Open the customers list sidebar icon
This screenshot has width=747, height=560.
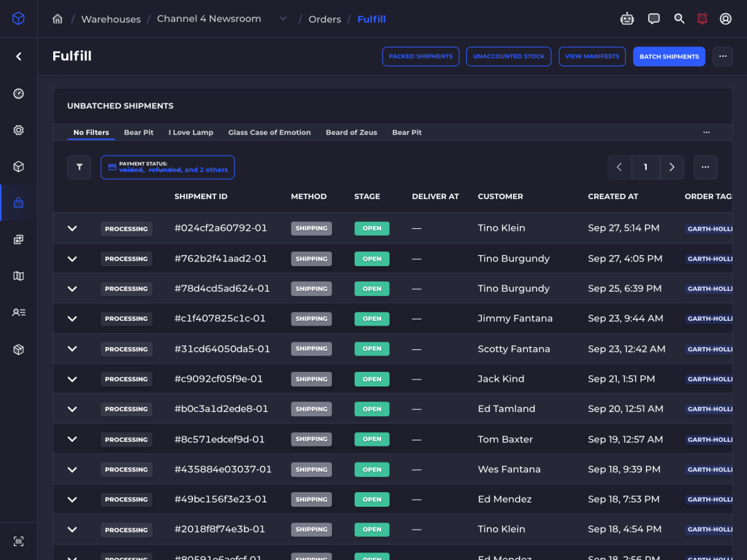[x=19, y=312]
